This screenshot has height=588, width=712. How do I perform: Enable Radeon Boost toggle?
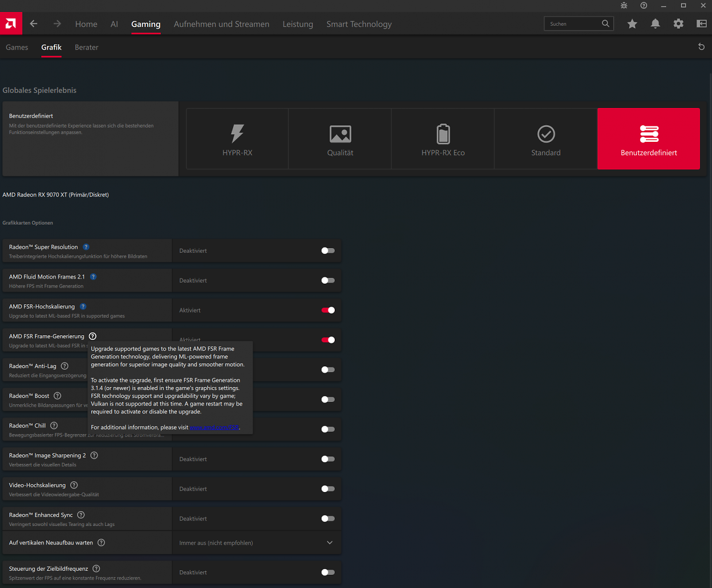(x=328, y=400)
